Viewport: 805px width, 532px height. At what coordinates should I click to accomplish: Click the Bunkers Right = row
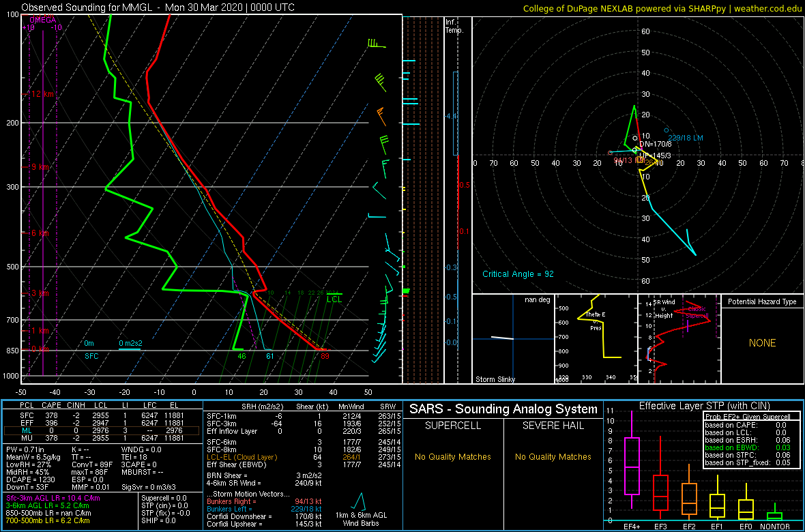(266, 502)
